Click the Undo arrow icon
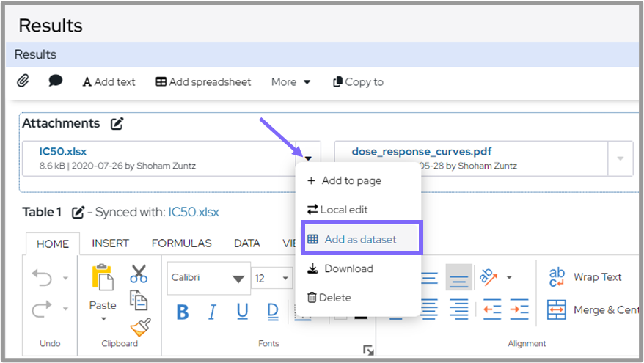 point(41,278)
